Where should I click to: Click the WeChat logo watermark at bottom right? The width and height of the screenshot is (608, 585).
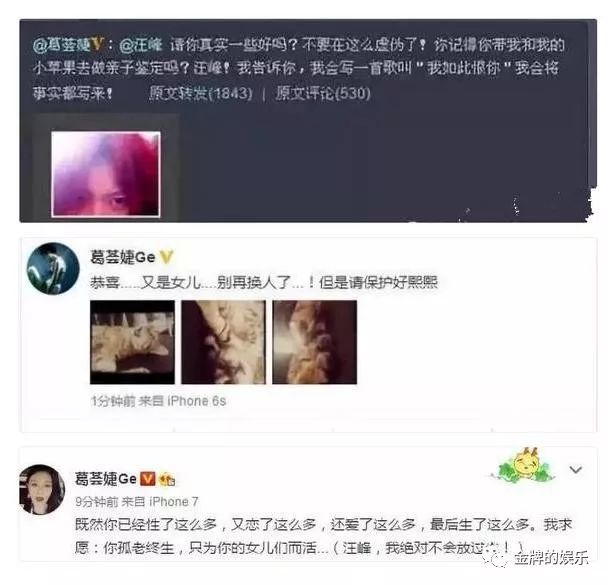[x=497, y=559]
